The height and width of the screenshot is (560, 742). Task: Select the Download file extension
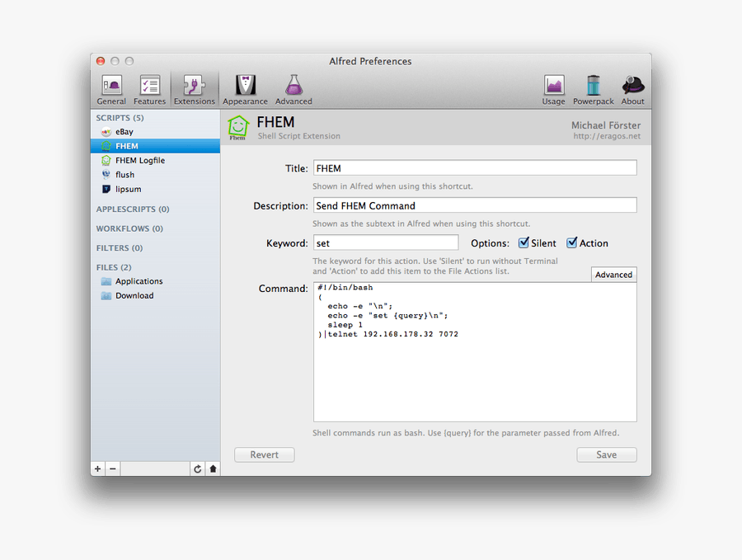click(x=155, y=295)
